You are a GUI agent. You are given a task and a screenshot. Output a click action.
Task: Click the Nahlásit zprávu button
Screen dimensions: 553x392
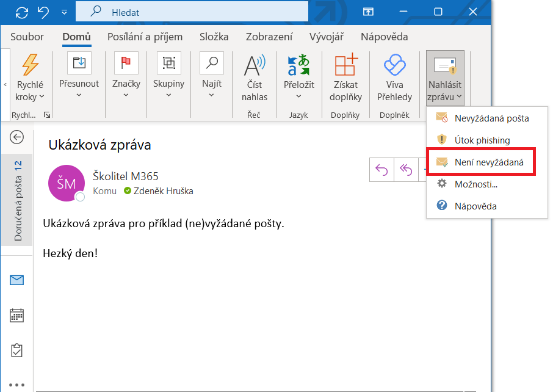[445, 78]
